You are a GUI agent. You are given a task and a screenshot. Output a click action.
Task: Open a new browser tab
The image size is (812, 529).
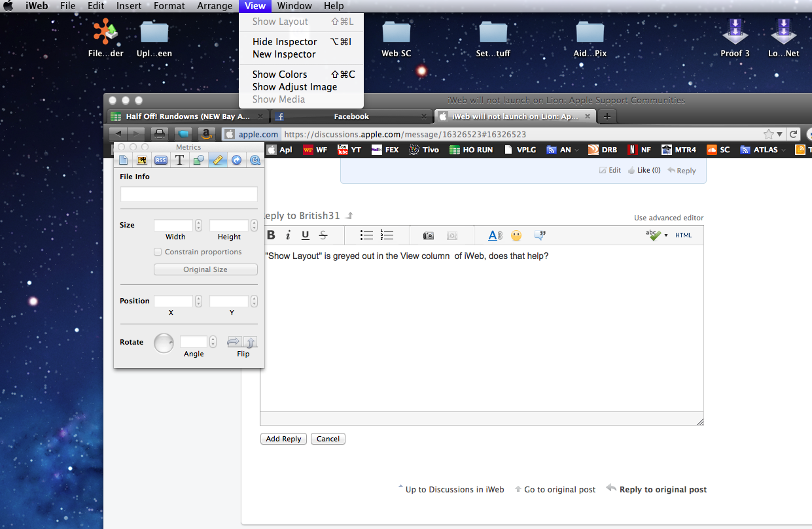[607, 116]
